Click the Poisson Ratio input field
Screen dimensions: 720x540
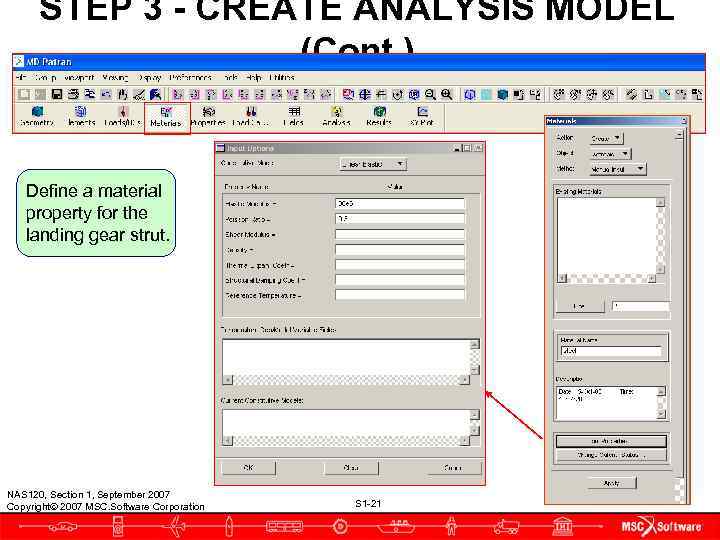399,219
